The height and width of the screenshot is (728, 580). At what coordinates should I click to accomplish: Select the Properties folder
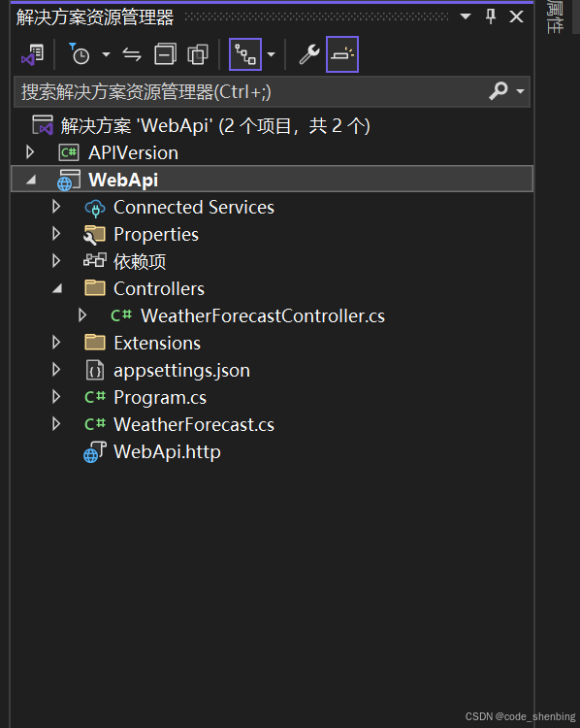tap(156, 235)
